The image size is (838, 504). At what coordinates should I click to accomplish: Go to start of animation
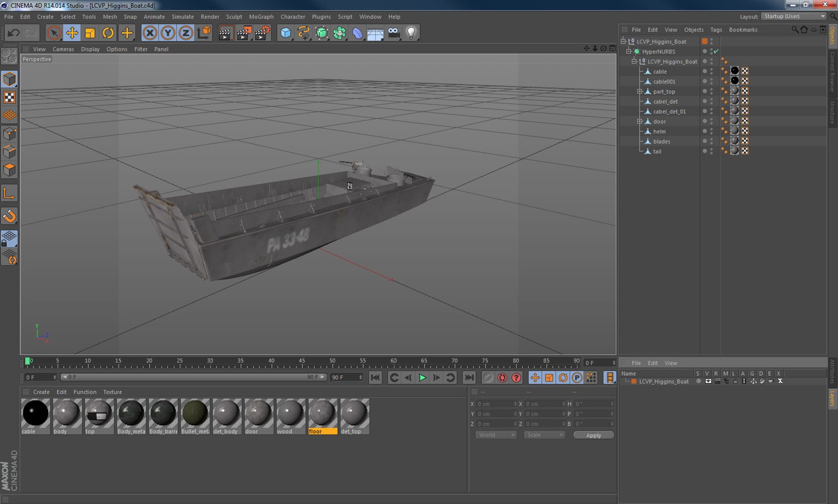tap(375, 378)
